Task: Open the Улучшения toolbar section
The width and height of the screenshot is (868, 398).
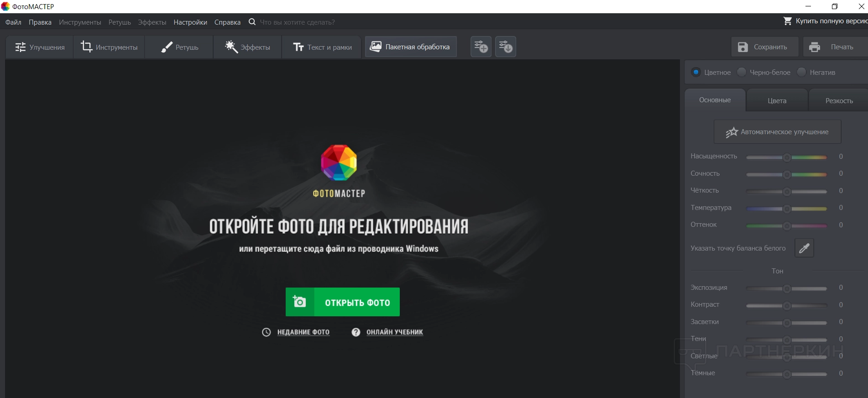Action: pos(40,47)
